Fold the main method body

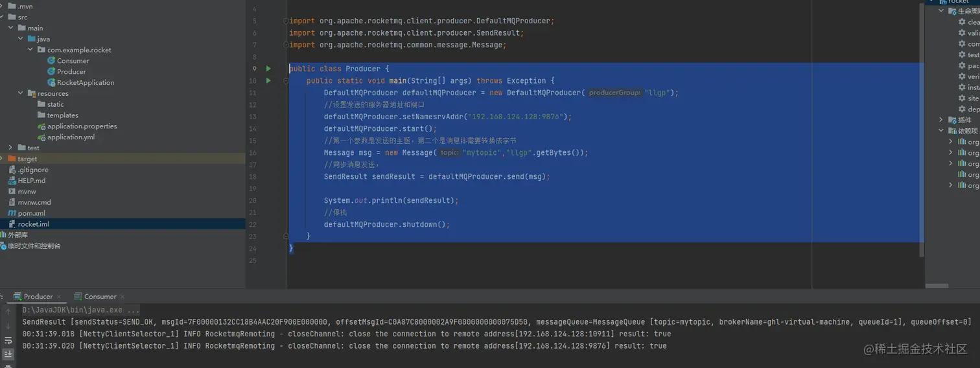[x=286, y=81]
